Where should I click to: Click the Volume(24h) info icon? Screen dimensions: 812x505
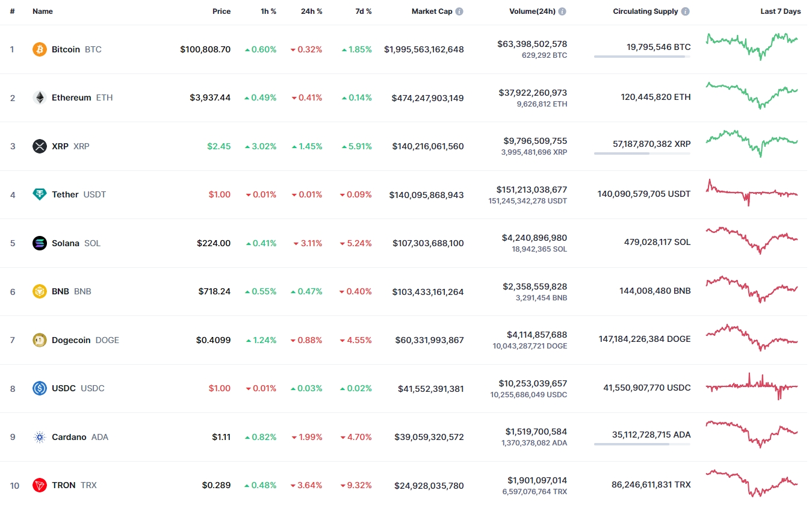tap(562, 11)
